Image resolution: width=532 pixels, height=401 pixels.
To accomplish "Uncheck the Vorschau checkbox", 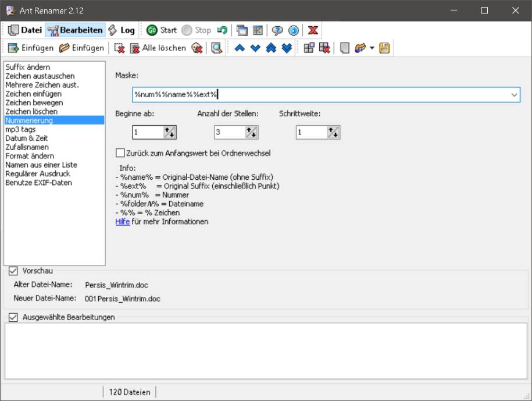I will (x=13, y=271).
